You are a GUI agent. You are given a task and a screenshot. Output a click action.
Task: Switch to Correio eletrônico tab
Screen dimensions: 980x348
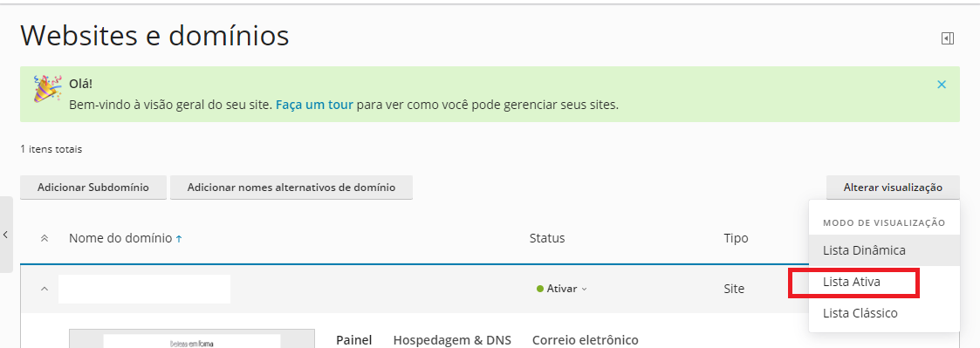point(585,340)
